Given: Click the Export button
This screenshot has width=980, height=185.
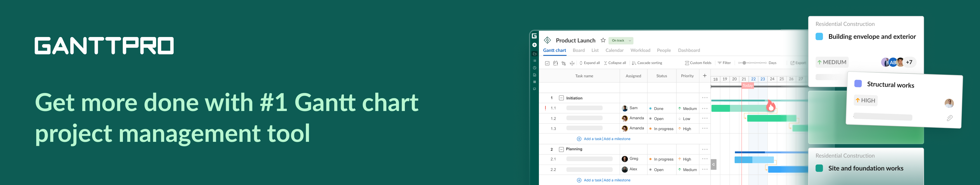Looking at the screenshot, I should (x=798, y=63).
